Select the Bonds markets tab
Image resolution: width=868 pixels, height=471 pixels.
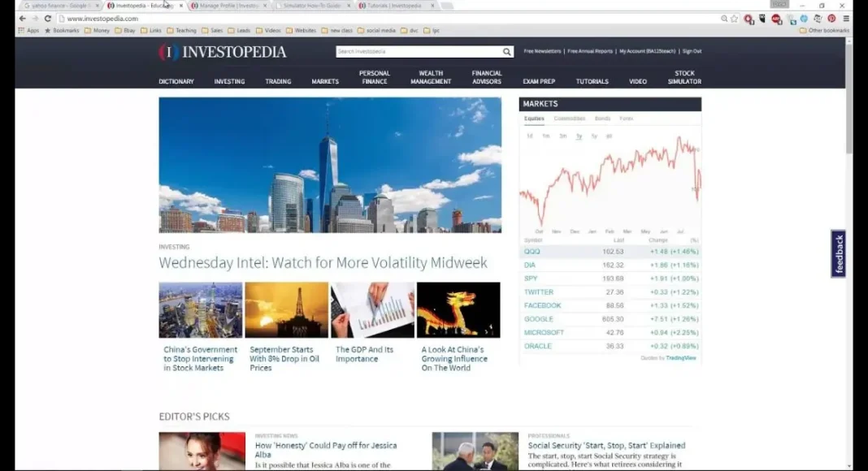(x=602, y=119)
